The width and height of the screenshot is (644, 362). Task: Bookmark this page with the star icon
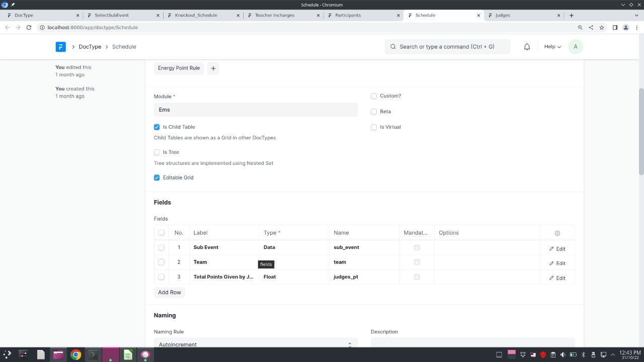coord(601,28)
